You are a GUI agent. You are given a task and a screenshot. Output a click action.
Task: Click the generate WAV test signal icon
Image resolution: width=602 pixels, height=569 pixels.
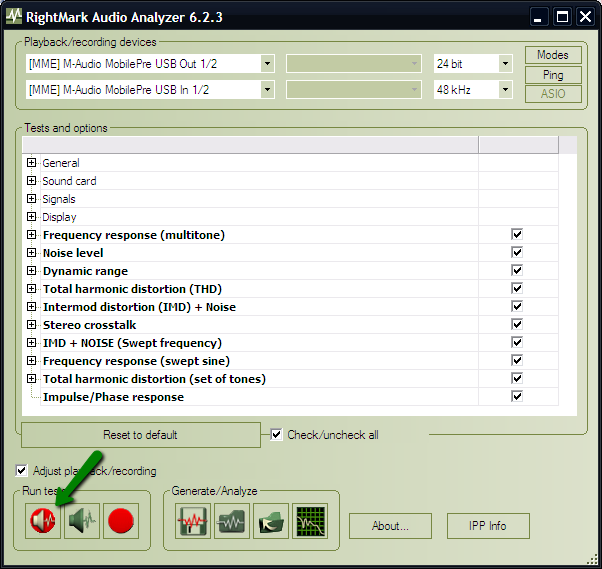coord(193,521)
